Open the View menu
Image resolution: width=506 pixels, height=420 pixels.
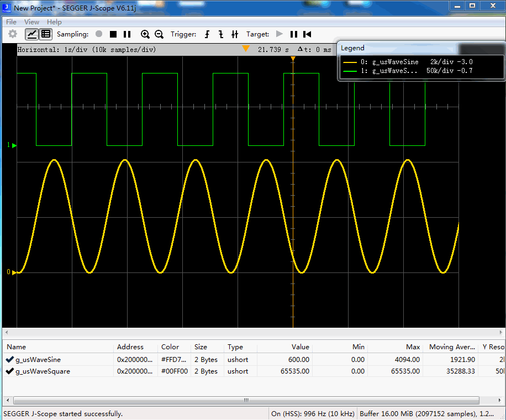point(31,22)
